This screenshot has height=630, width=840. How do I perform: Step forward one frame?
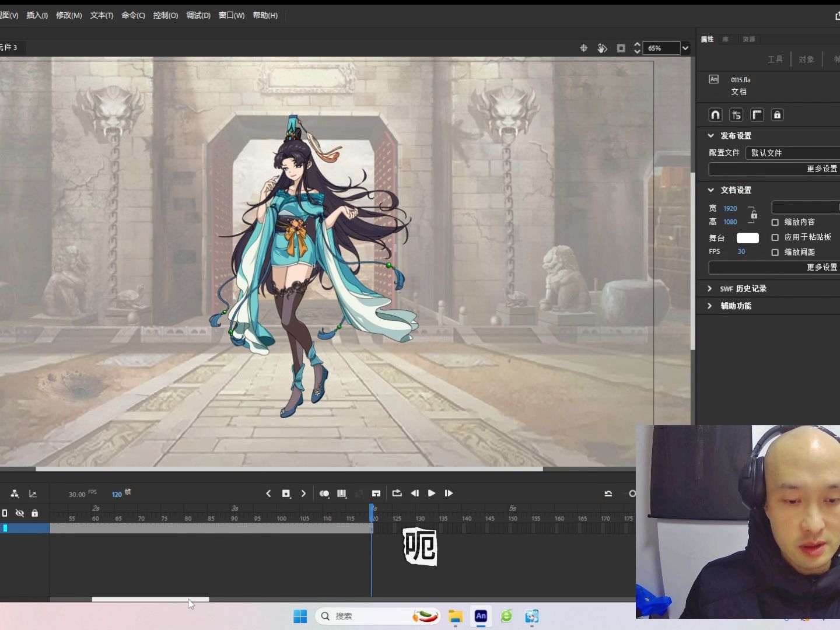[449, 493]
